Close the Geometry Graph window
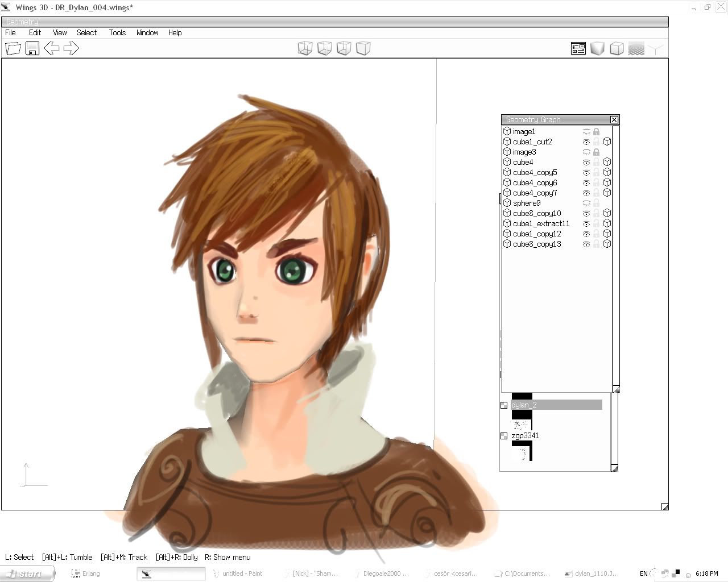The width and height of the screenshot is (728, 582). (x=614, y=119)
